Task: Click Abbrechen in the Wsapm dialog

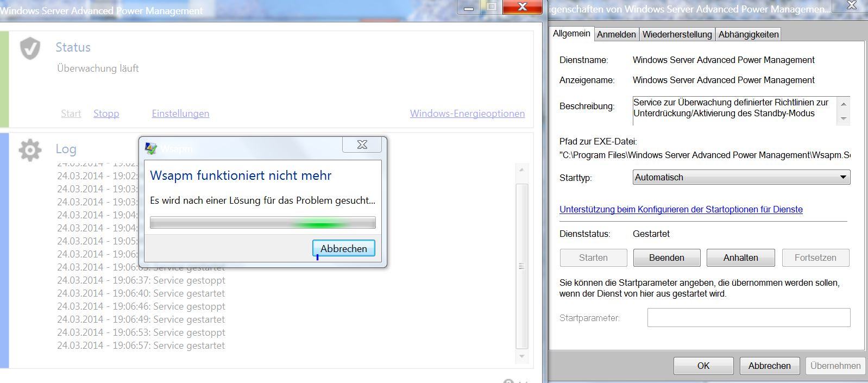Action: [x=343, y=248]
